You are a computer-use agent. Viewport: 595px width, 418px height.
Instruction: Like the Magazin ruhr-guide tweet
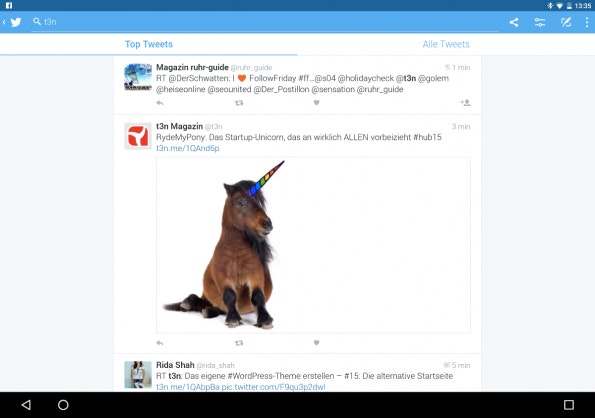[316, 102]
